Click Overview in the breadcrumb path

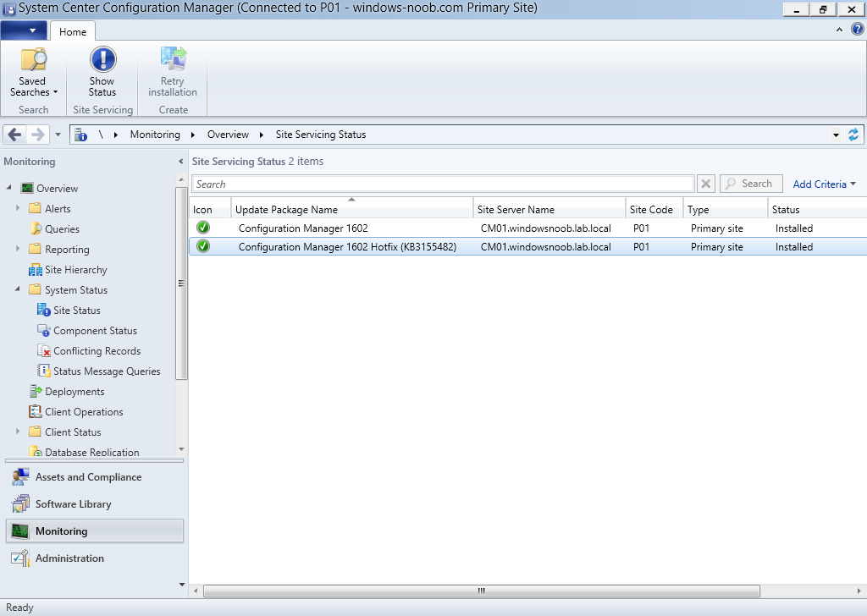(x=228, y=135)
